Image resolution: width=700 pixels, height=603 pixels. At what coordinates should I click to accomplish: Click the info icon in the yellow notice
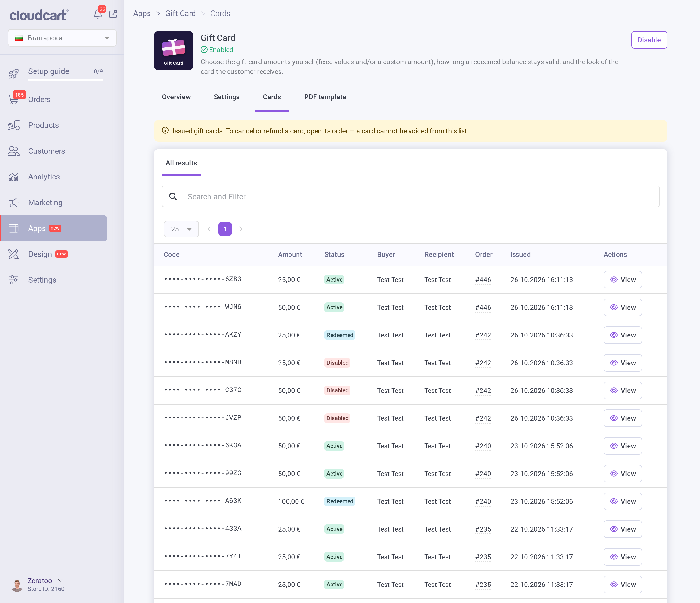(165, 131)
